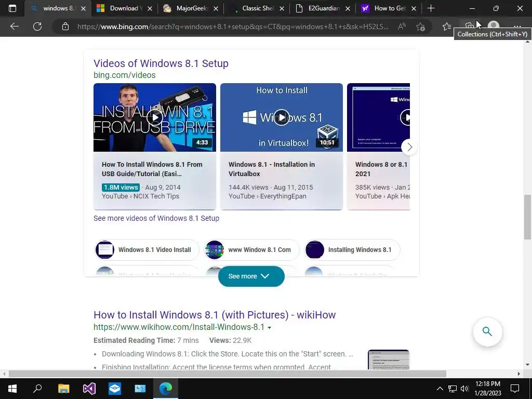This screenshot has height=399, width=532.
Task: Open the tab actions menu icon
Action: pyautogui.click(x=12, y=8)
